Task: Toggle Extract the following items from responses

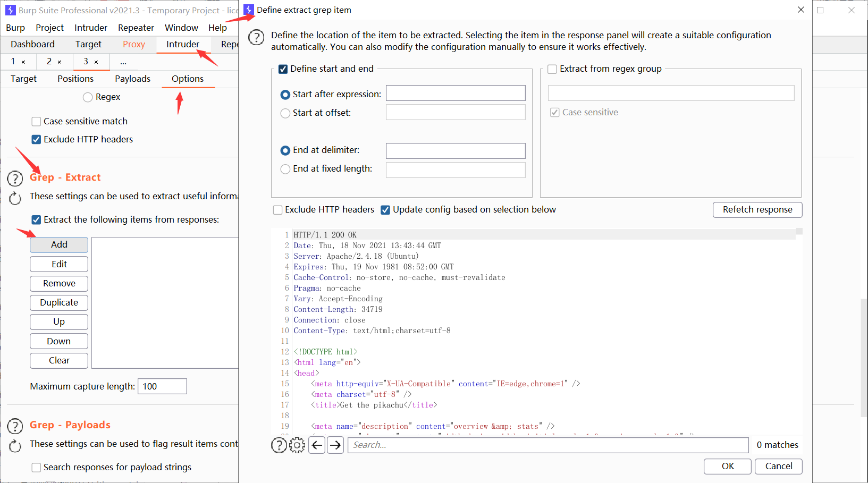Action: point(36,220)
